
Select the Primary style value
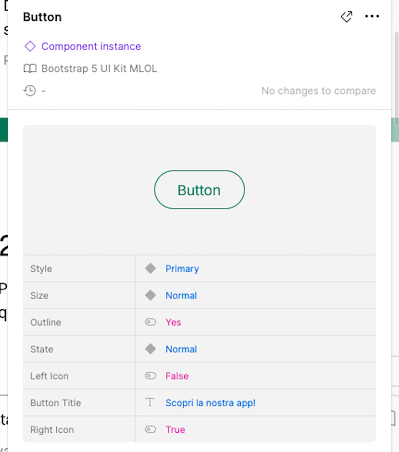pos(182,269)
